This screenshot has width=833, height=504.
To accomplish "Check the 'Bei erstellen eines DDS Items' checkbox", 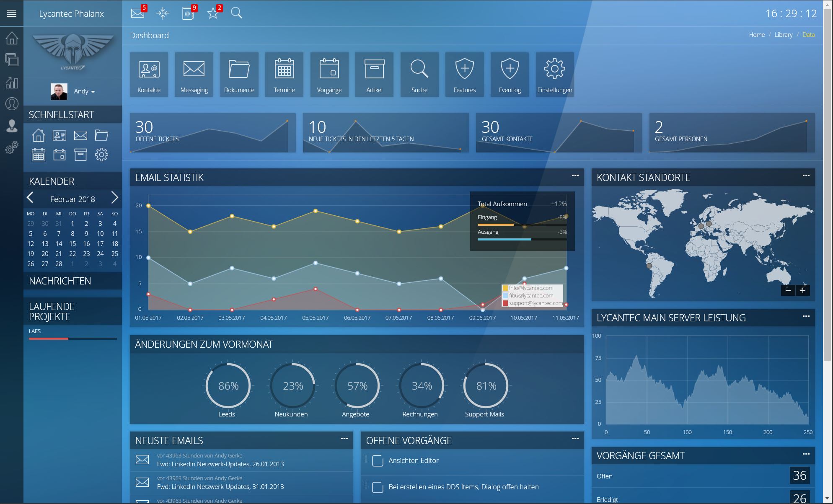I will 378,487.
